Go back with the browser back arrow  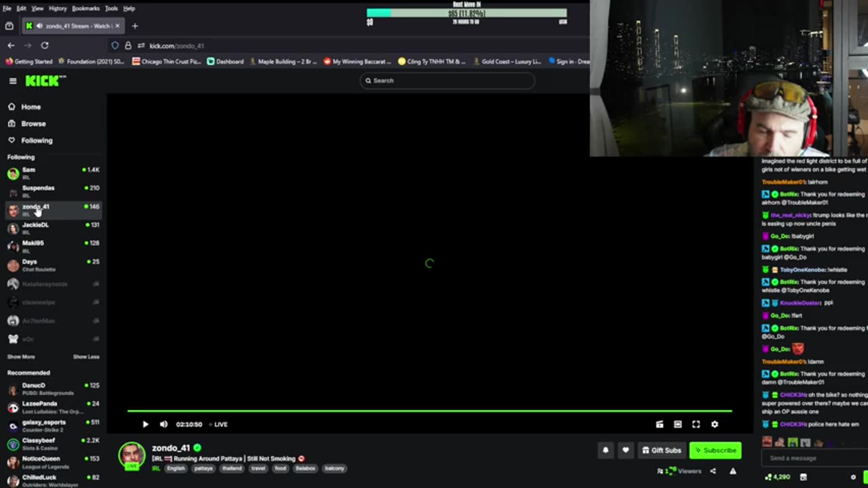11,45
